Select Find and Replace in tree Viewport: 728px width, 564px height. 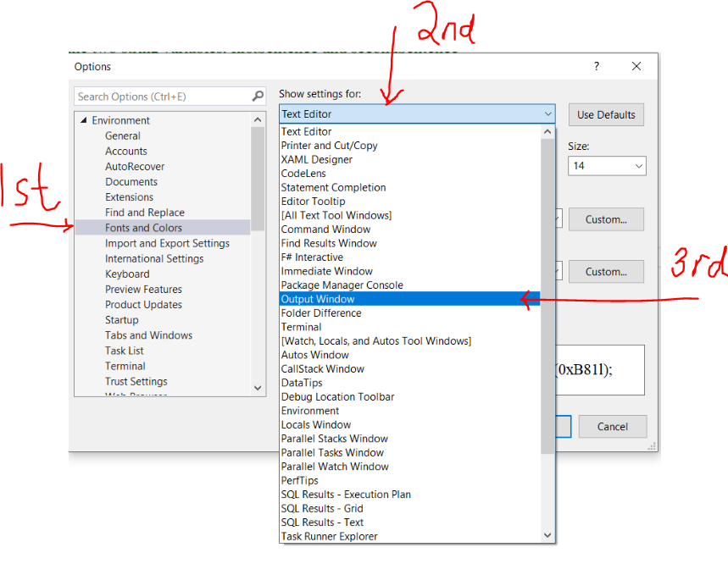click(x=144, y=213)
